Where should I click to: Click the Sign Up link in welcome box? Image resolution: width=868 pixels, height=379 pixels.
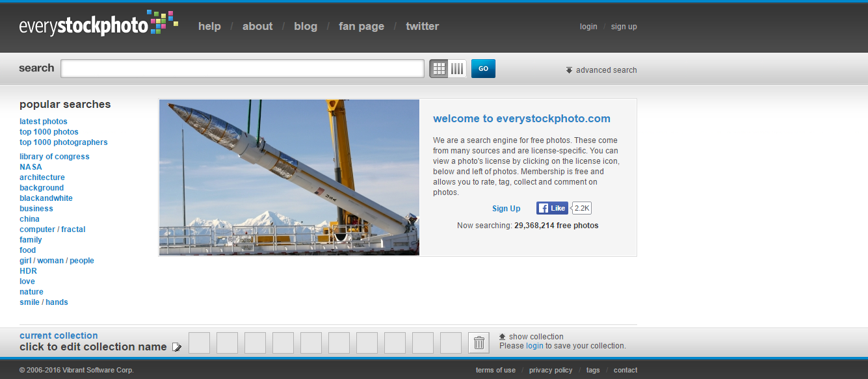tap(506, 209)
